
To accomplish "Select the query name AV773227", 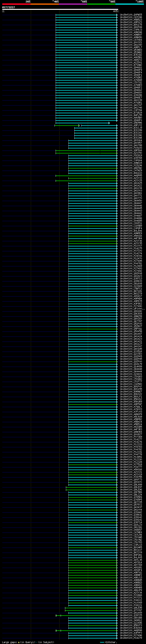I will point(8,7).
